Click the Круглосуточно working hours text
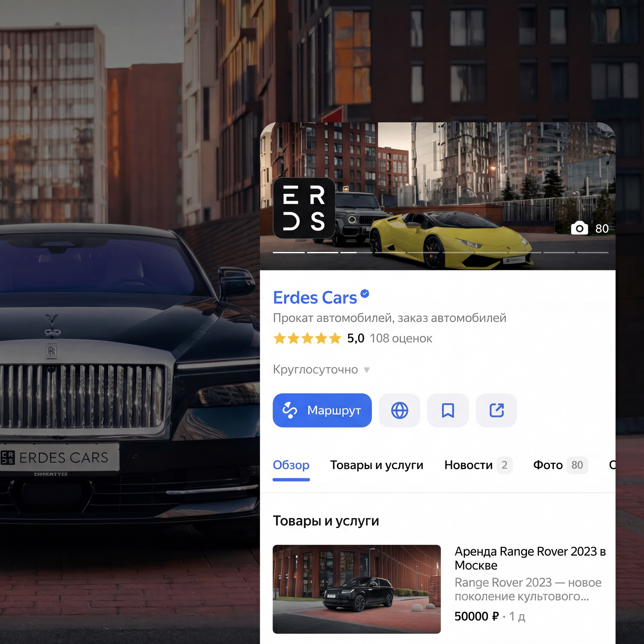Screen dimensions: 644x644 315,369
